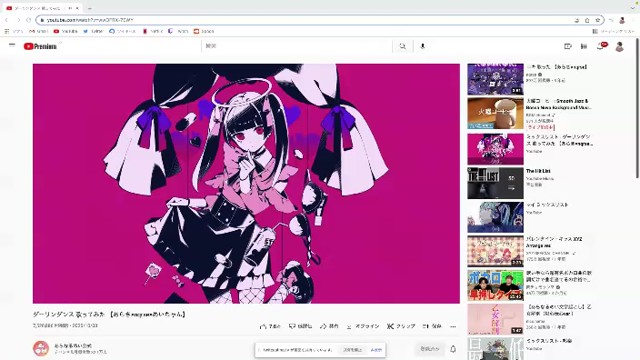Open the Apps bookmark shortcut

point(13,31)
